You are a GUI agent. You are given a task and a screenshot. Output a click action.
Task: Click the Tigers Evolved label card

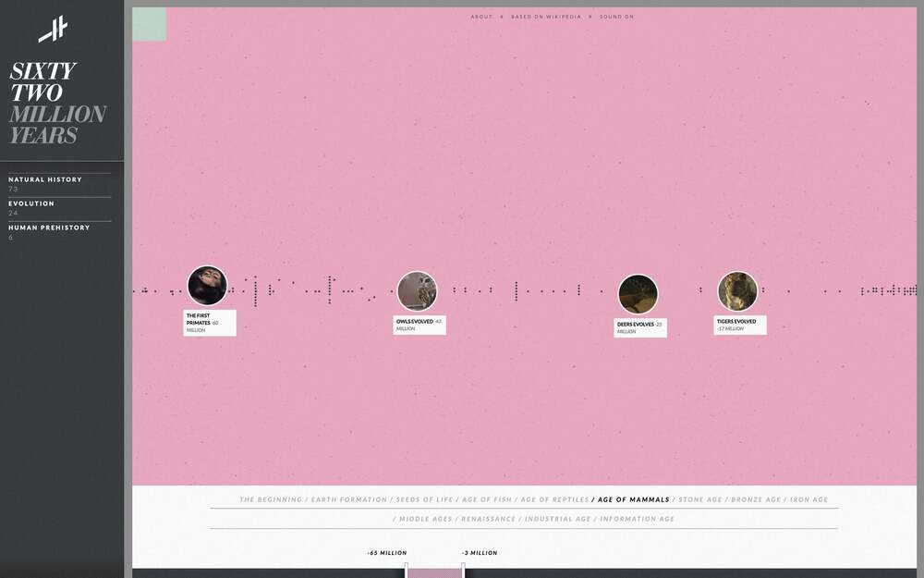coord(739,325)
